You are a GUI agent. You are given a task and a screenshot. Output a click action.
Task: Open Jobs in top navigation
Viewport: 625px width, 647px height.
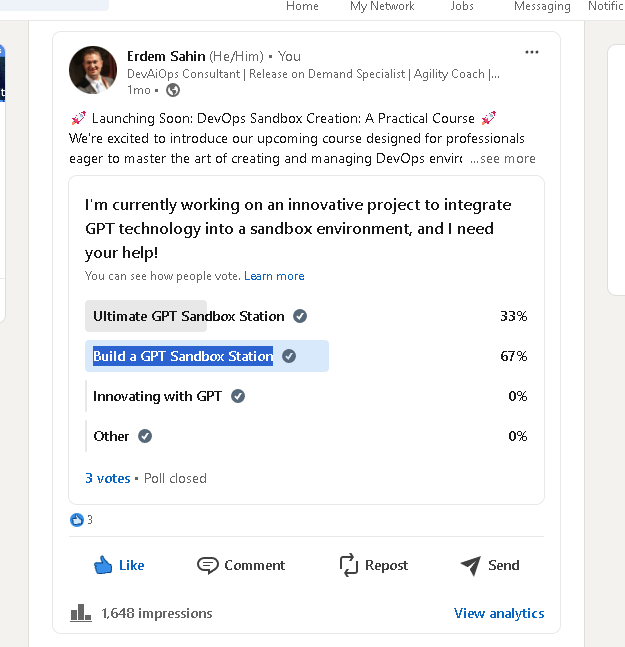[x=462, y=6]
